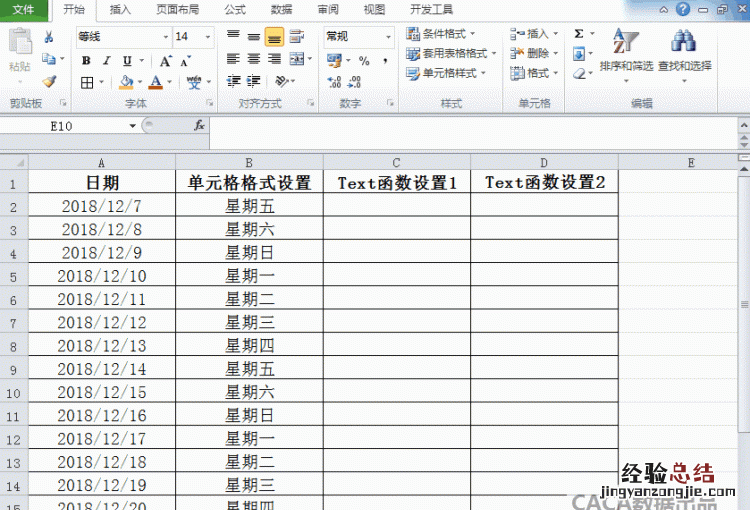This screenshot has width=750, height=510.
Task: Click the AutoSum sigma icon
Action: coord(579,34)
